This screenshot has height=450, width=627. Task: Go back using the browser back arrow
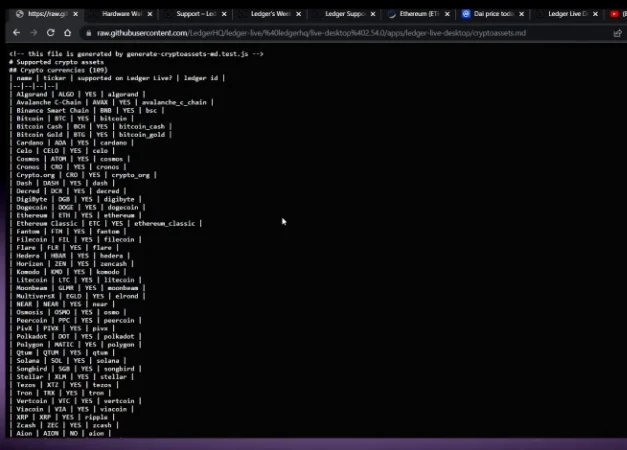tap(16, 33)
